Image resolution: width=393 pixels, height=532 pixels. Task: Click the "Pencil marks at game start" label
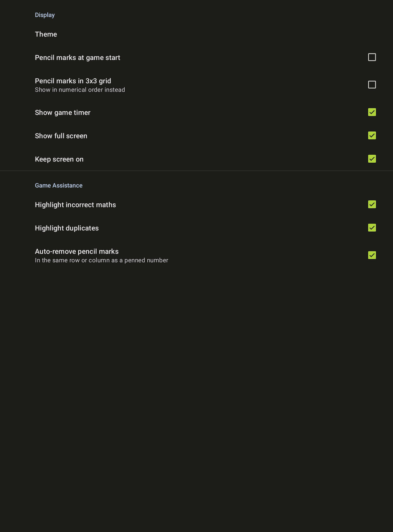[77, 58]
